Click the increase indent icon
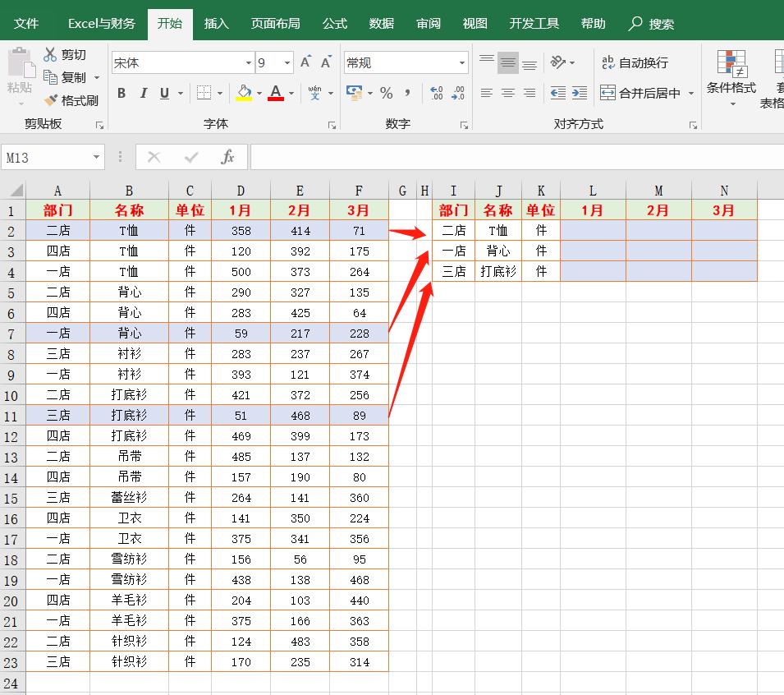The width and height of the screenshot is (784, 695). (580, 93)
